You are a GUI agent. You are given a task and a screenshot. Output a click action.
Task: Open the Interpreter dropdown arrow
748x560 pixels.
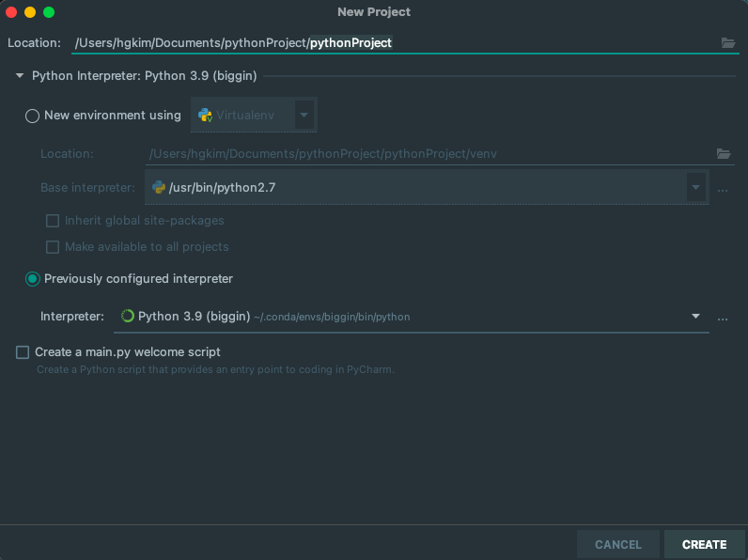(x=695, y=317)
